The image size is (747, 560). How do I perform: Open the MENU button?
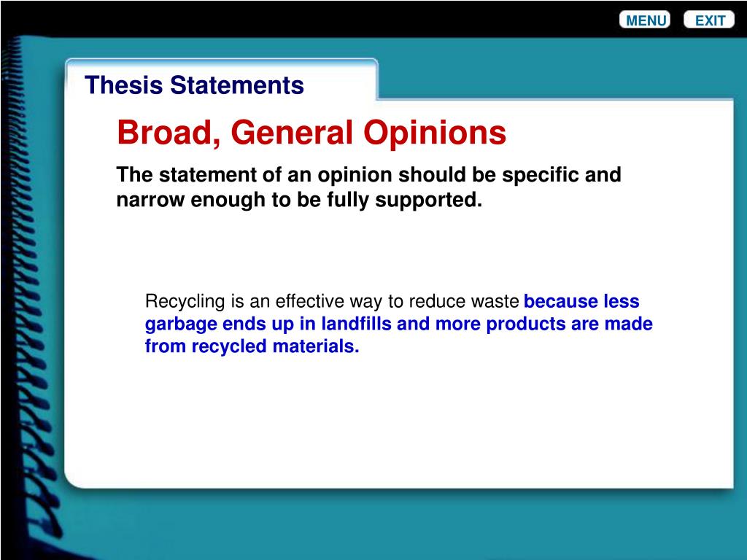tap(645, 20)
